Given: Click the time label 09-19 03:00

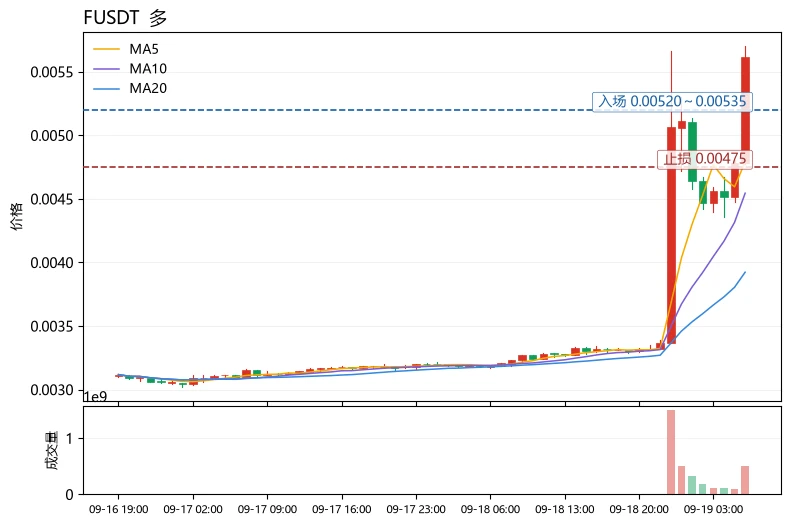Looking at the screenshot, I should [713, 509].
